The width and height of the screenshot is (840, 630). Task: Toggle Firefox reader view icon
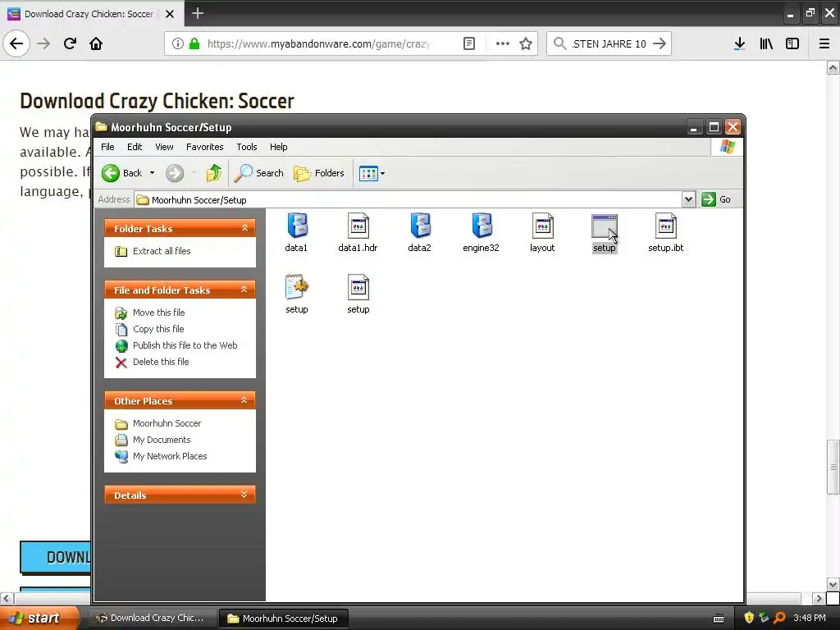pos(468,43)
